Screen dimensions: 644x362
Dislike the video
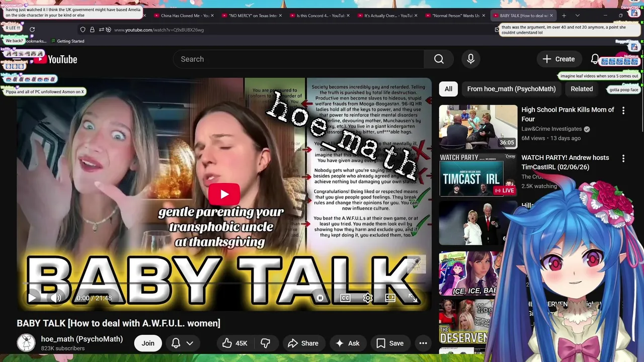coord(266,343)
